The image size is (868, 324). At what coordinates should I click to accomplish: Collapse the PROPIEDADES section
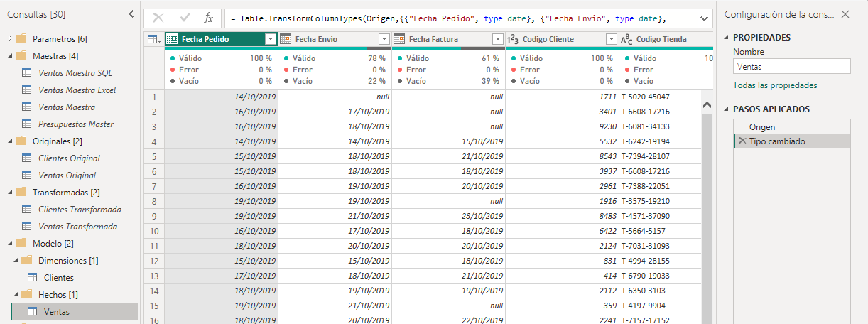pos(727,38)
